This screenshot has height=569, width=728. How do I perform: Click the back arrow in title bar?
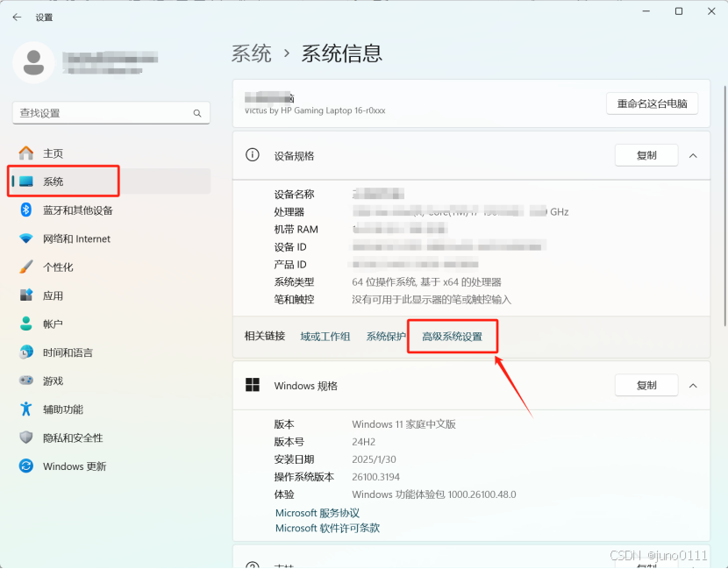(x=18, y=18)
